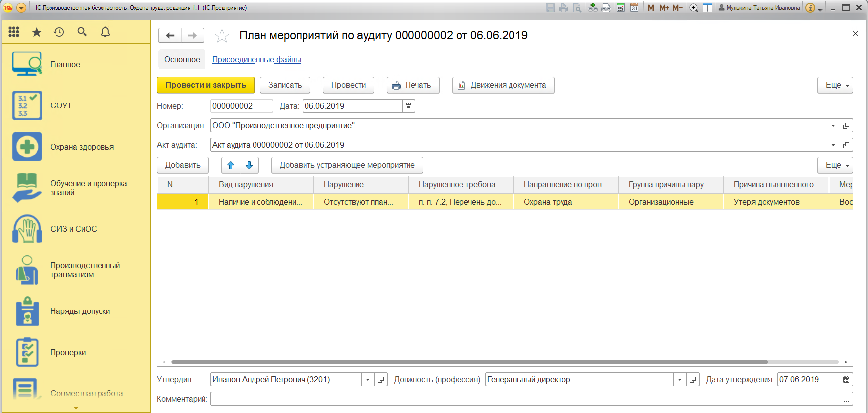Open calendar picker for Дата field
This screenshot has height=413, width=868.
[x=408, y=106]
